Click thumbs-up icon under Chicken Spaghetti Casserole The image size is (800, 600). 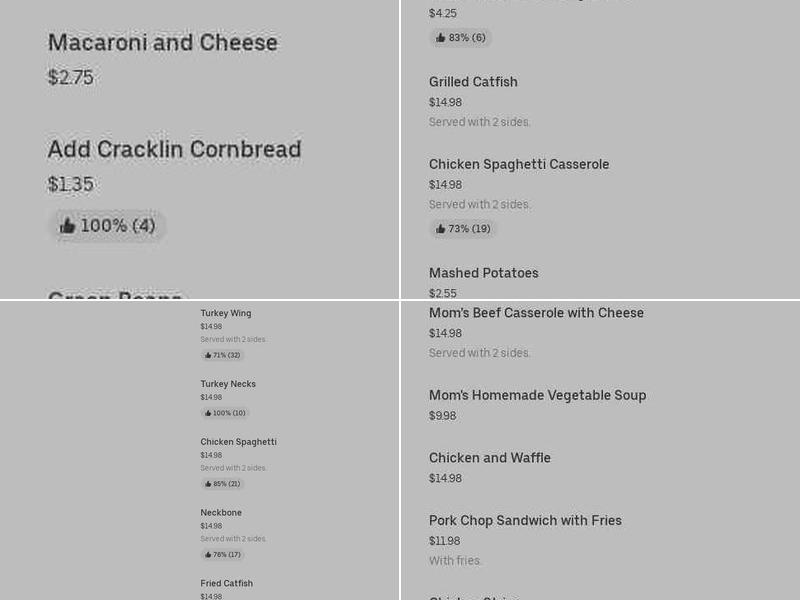(440, 229)
